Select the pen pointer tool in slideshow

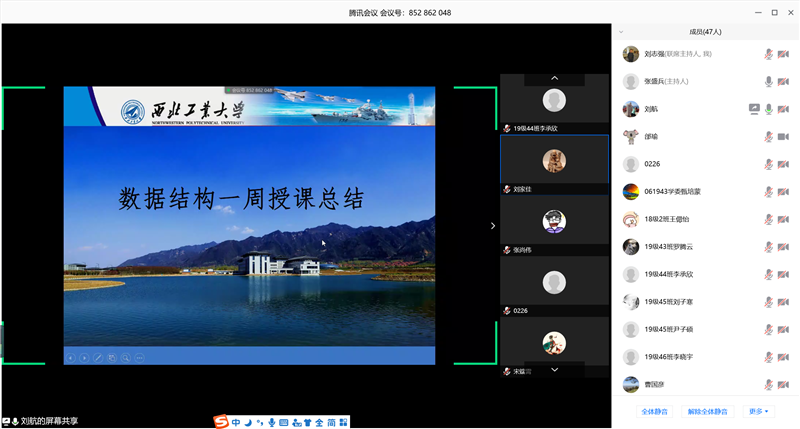click(98, 358)
